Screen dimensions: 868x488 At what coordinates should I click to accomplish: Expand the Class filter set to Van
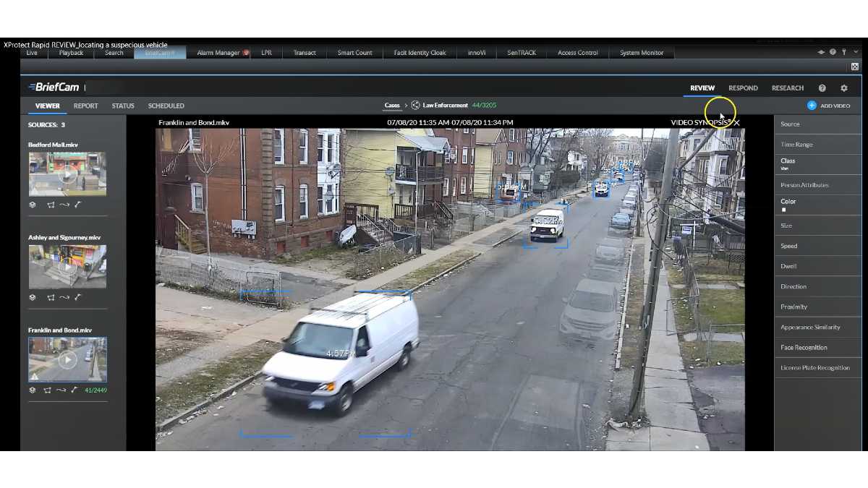point(818,164)
